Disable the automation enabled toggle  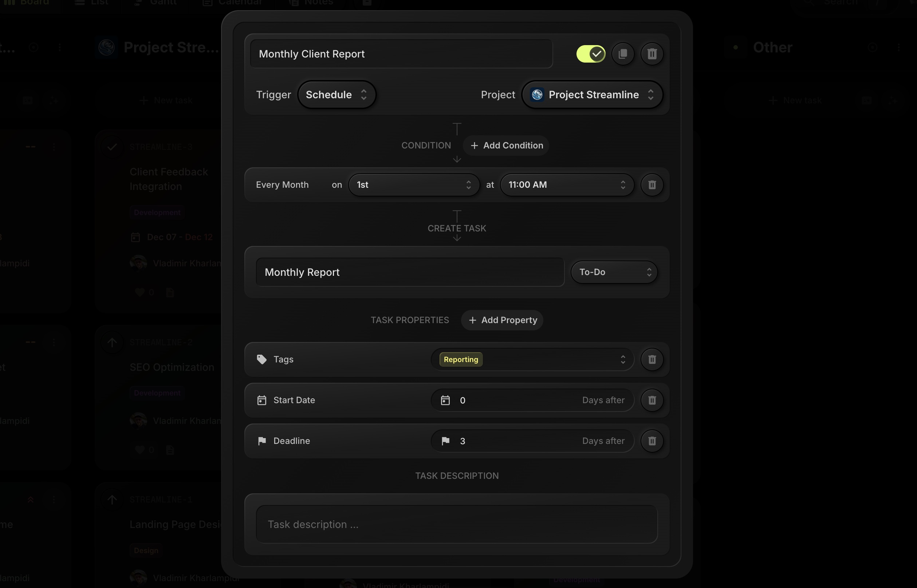[591, 54]
